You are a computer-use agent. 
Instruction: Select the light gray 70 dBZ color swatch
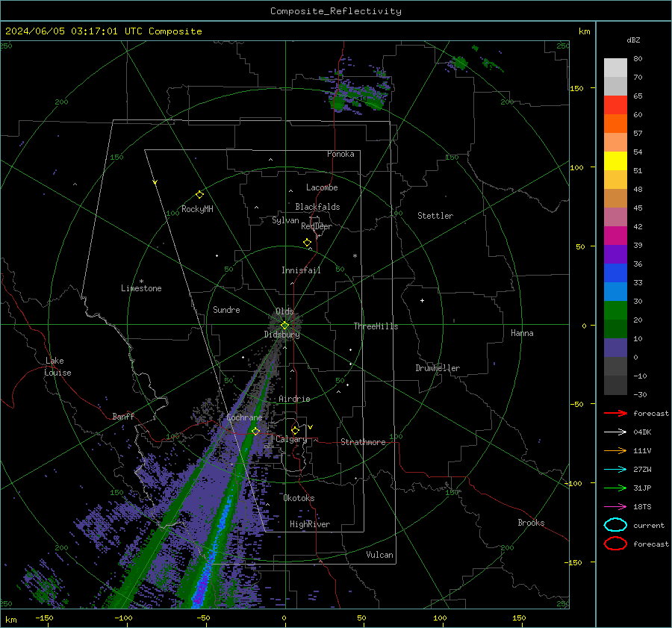coord(615,67)
